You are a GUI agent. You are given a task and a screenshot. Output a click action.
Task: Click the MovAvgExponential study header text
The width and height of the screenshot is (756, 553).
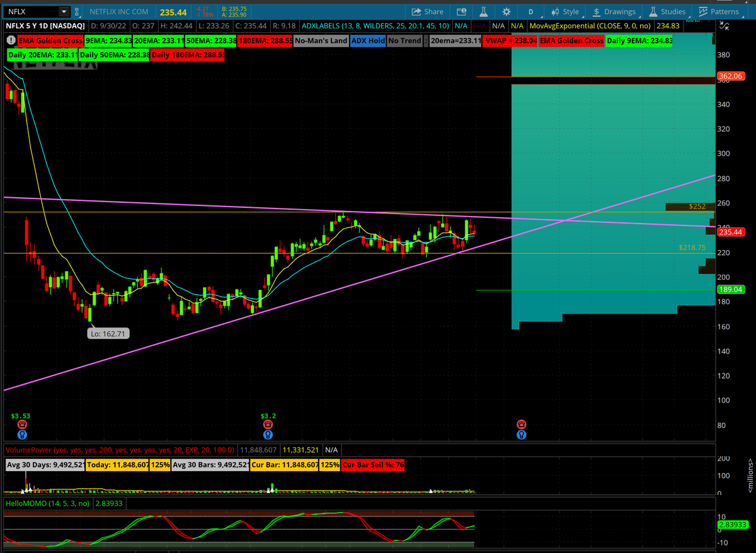click(x=591, y=26)
